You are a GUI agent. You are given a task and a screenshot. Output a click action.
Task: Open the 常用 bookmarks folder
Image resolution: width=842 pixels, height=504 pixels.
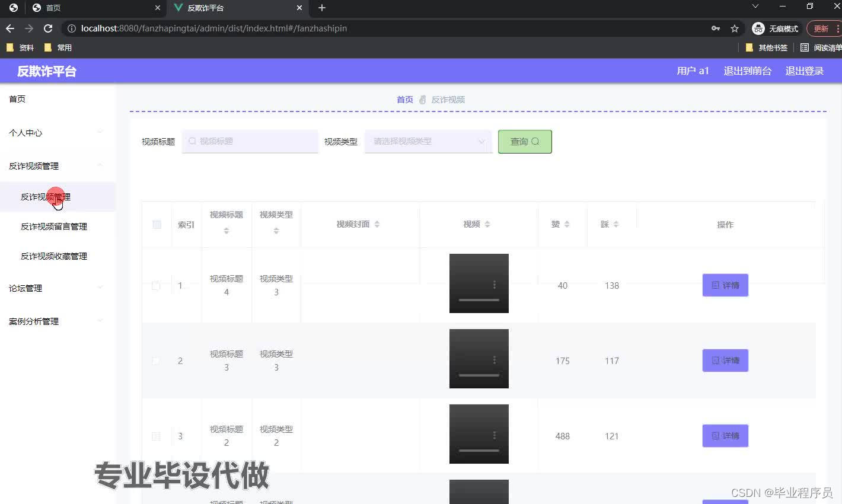click(x=58, y=47)
